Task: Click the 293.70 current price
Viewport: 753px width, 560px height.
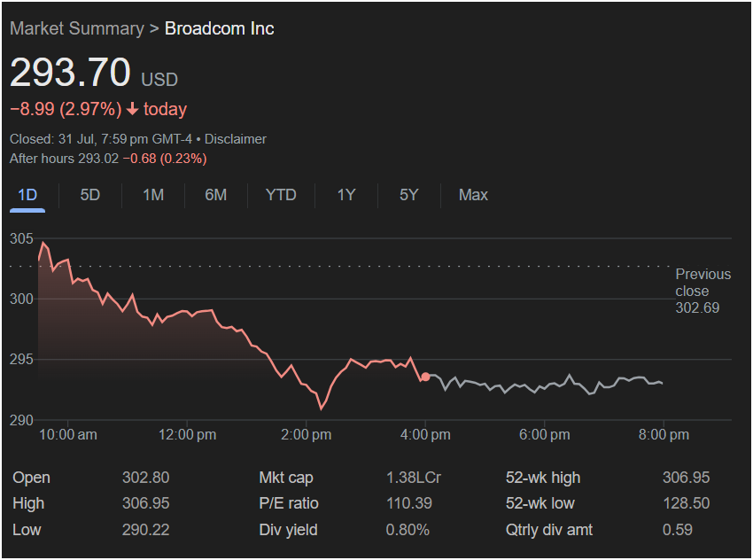Action: 70,73
